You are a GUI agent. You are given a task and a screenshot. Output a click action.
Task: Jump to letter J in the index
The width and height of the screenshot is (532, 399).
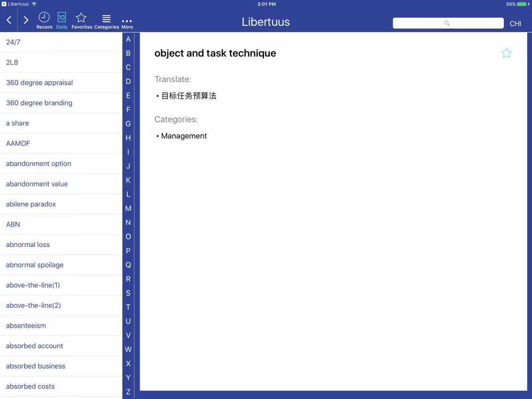click(128, 166)
